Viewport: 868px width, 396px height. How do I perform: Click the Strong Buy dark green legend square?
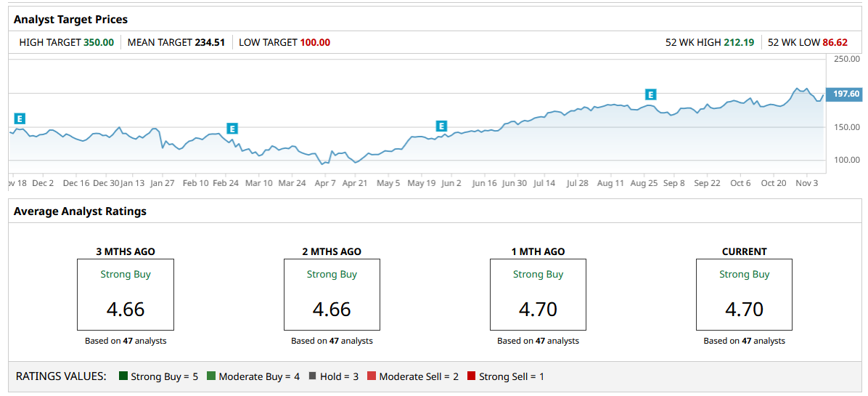123,376
